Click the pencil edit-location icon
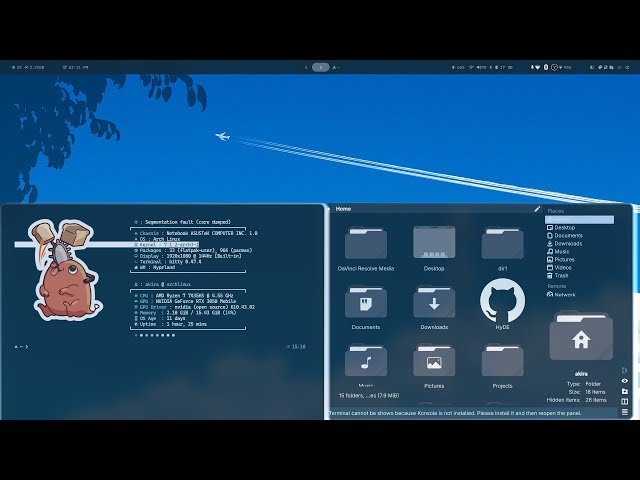The height and width of the screenshot is (480, 640). [537, 209]
